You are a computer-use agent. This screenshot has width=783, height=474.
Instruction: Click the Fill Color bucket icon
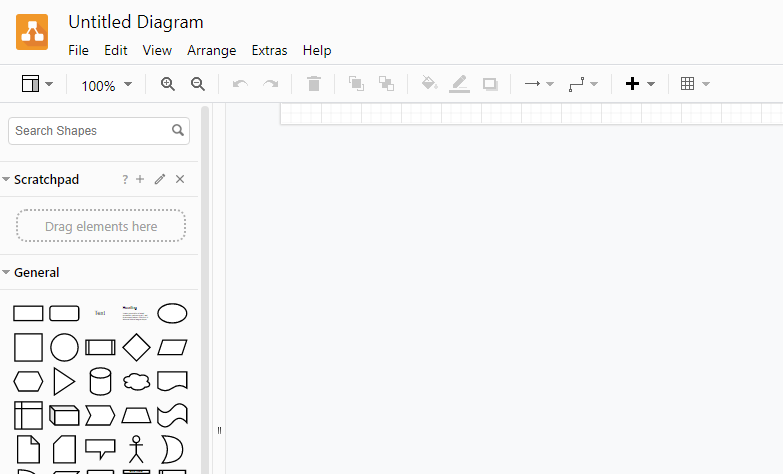429,83
